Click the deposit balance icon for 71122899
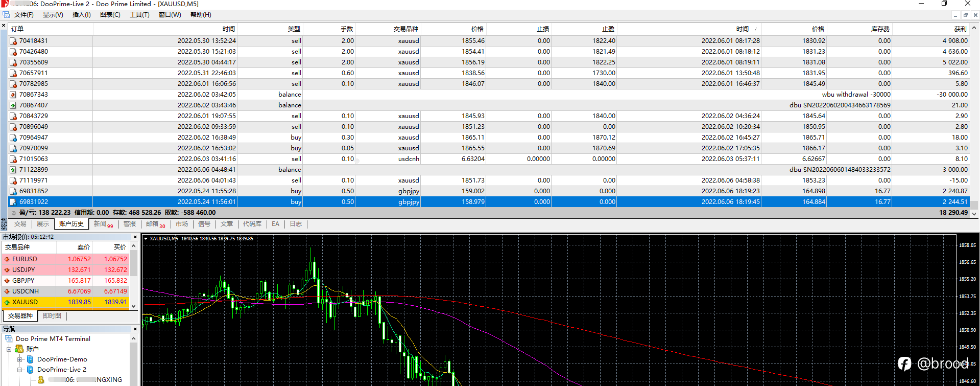Viewport: 980px width, 386px height. [13, 170]
